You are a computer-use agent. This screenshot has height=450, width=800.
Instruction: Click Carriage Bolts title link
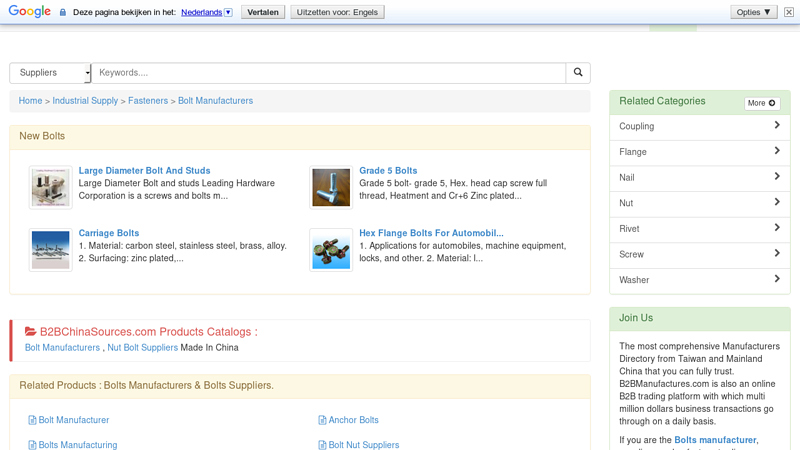pos(109,233)
